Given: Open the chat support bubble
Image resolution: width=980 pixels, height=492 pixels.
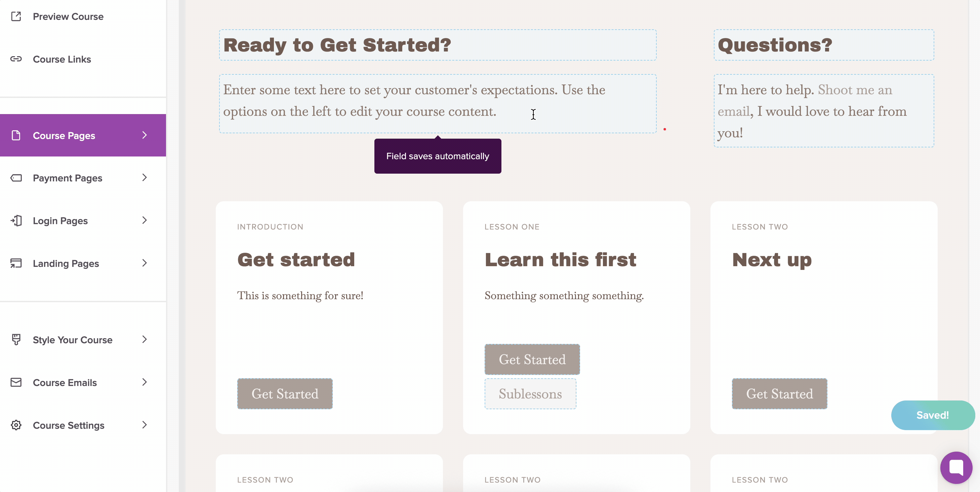Looking at the screenshot, I should click(956, 467).
